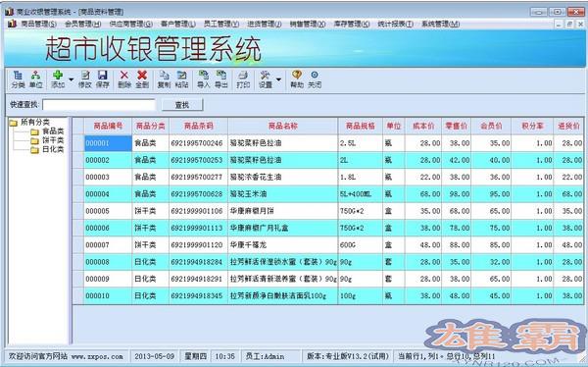Sort by 商品条码 column header

(x=198, y=127)
